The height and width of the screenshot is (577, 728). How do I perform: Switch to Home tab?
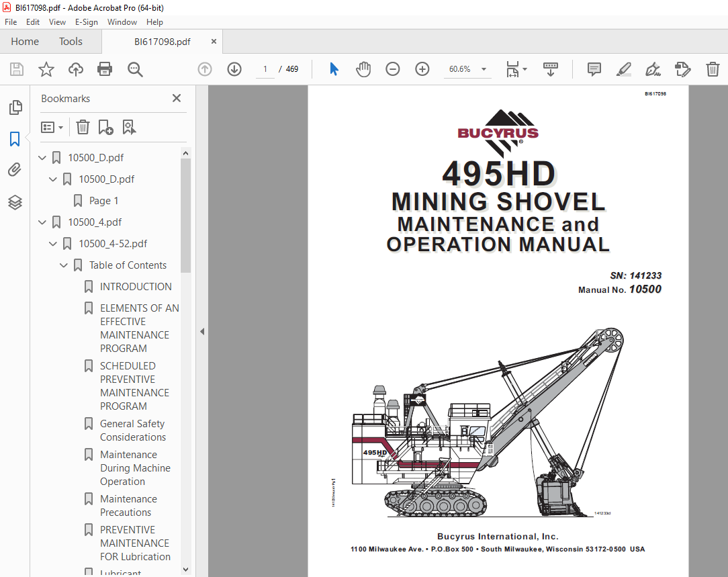pos(25,42)
